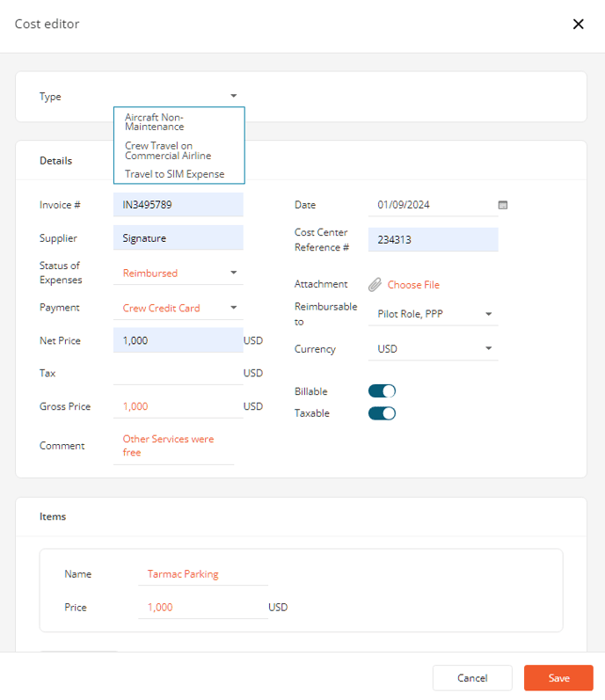Select Crew Travel on Commercial Airline option
Image resolution: width=605 pixels, height=700 pixels.
pyautogui.click(x=179, y=150)
